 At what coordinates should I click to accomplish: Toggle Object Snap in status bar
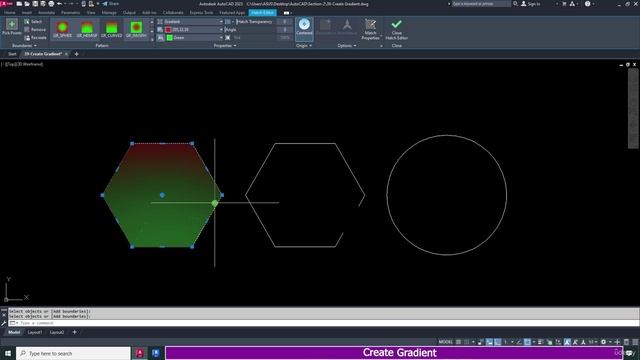(x=527, y=342)
